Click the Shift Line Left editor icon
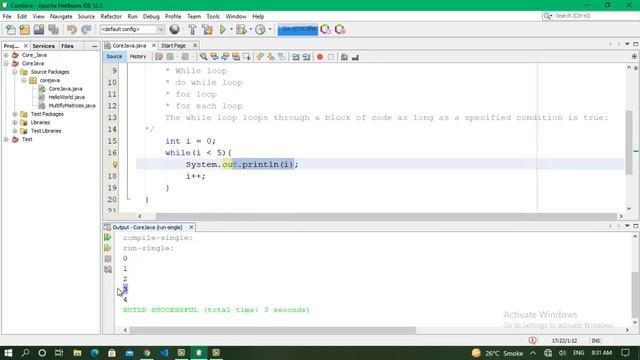640x360 pixels. point(296,57)
